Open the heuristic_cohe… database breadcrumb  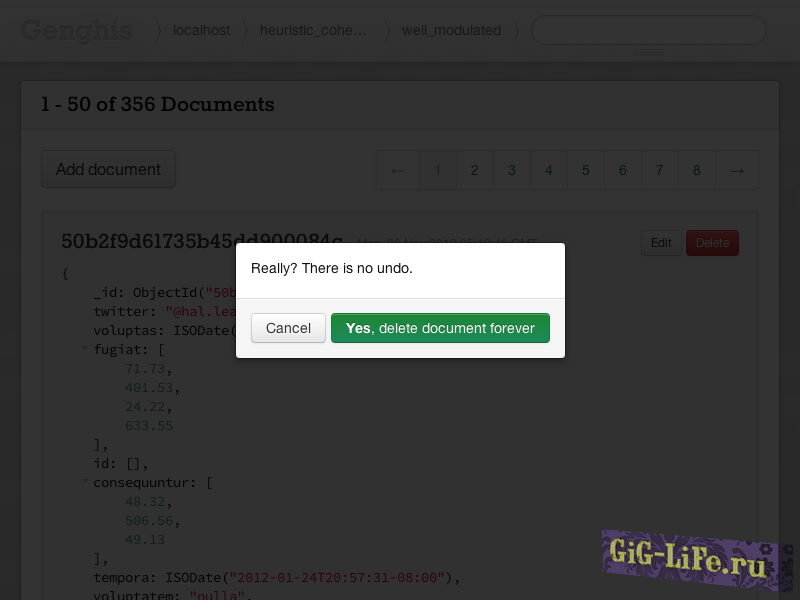313,30
